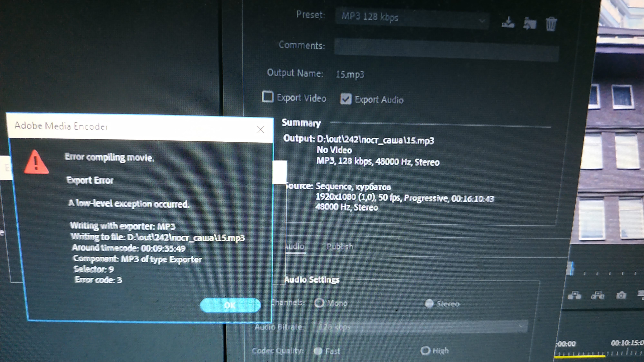Click the Import Preset folder icon
Image resolution: width=644 pixels, height=362 pixels.
(530, 23)
